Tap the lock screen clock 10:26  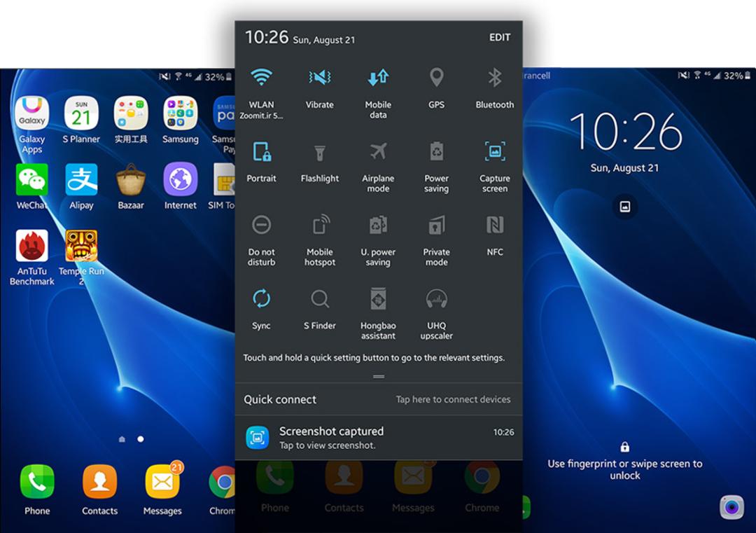point(625,131)
